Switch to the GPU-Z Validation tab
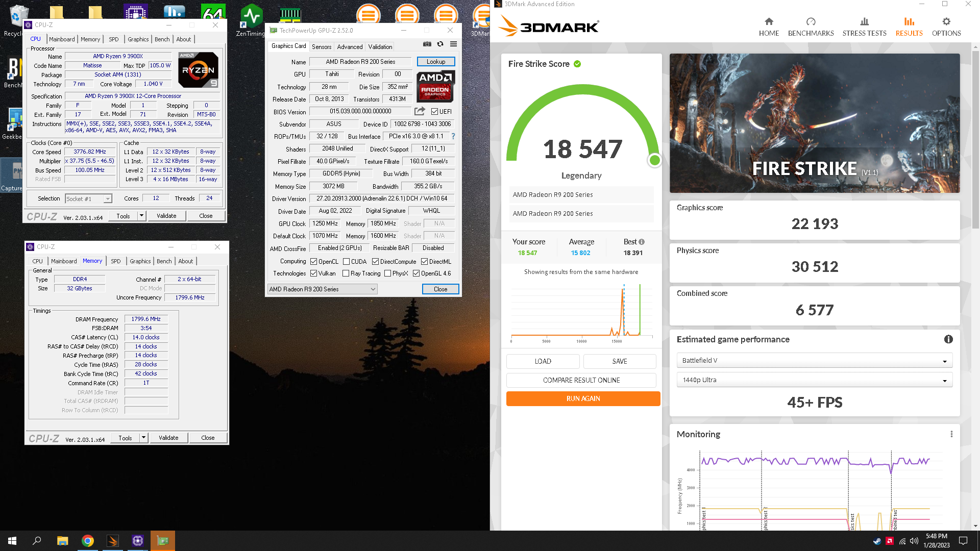 tap(380, 47)
